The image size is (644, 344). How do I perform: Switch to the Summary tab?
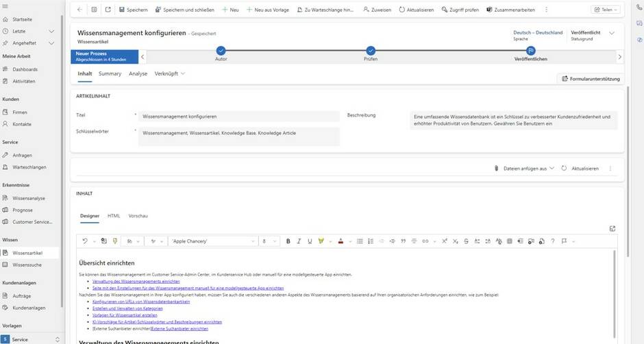pyautogui.click(x=110, y=73)
